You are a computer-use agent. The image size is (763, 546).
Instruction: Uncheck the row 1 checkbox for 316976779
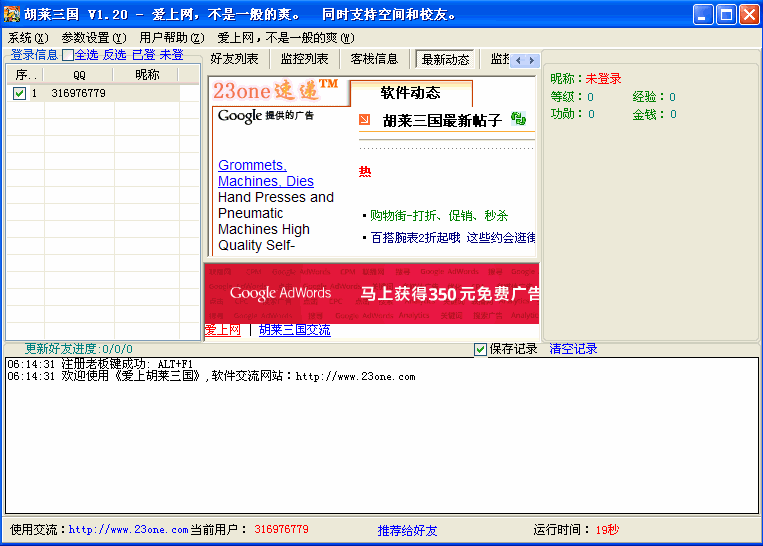(x=19, y=93)
